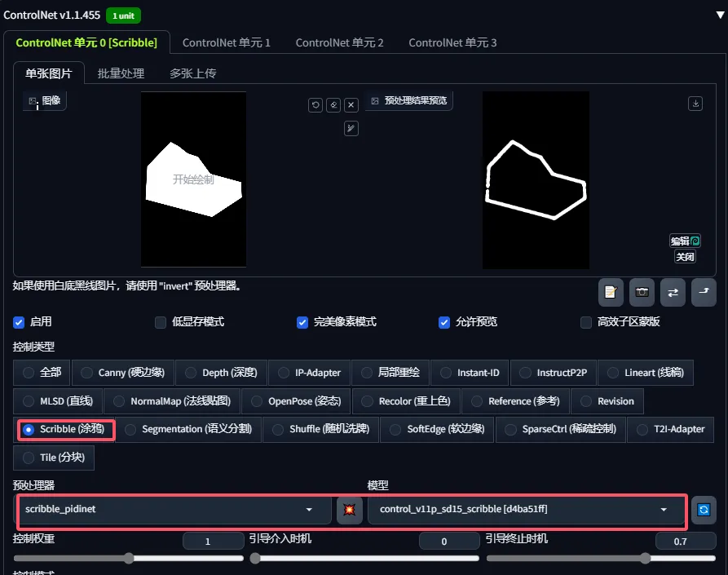Click the 编辑 button
The image size is (728, 575).
(x=685, y=241)
